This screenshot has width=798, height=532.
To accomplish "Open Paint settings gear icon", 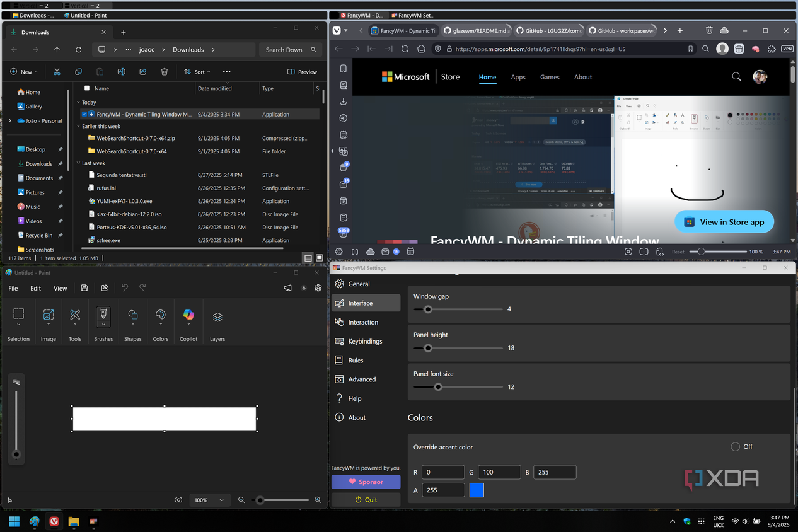I will (318, 288).
